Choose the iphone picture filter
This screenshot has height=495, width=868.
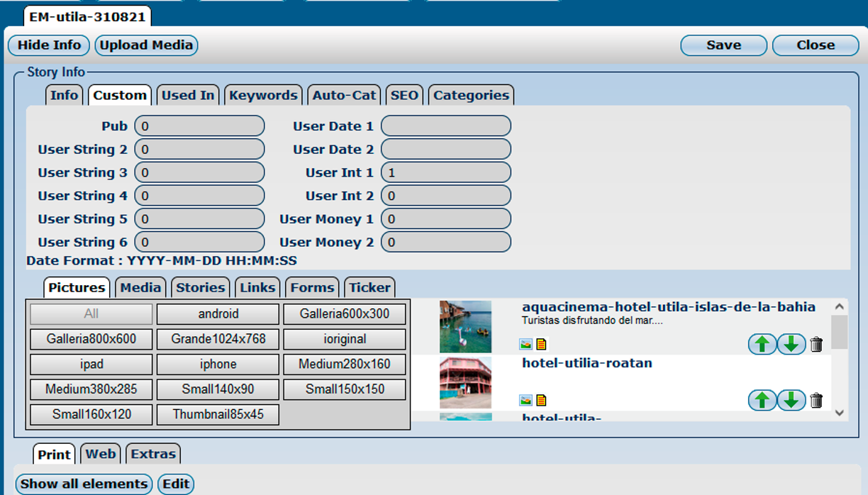pyautogui.click(x=218, y=365)
